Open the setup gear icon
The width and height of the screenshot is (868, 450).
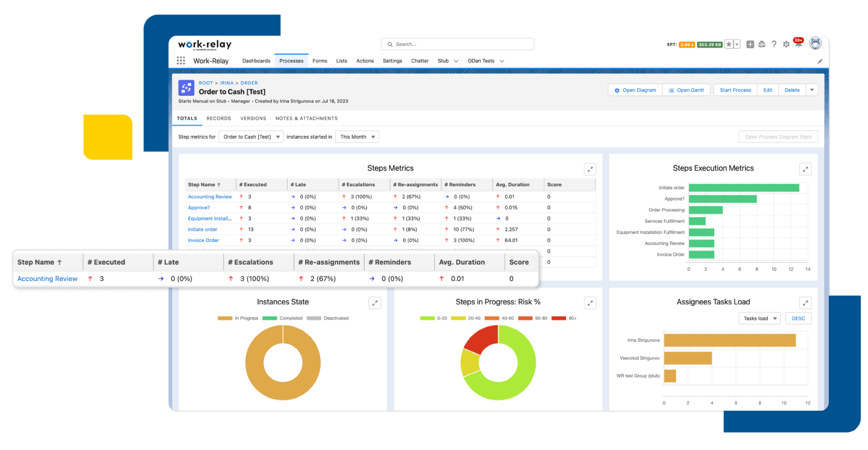pyautogui.click(x=786, y=44)
